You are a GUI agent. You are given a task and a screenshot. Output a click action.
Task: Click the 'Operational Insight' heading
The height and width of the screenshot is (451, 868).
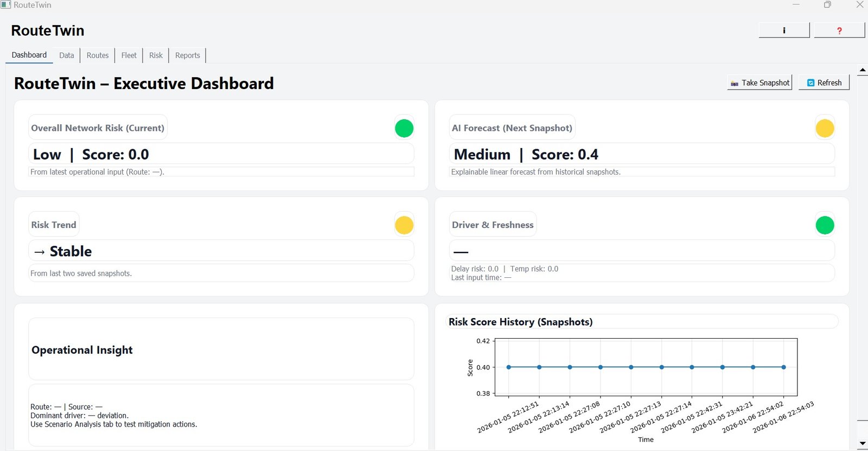click(82, 350)
